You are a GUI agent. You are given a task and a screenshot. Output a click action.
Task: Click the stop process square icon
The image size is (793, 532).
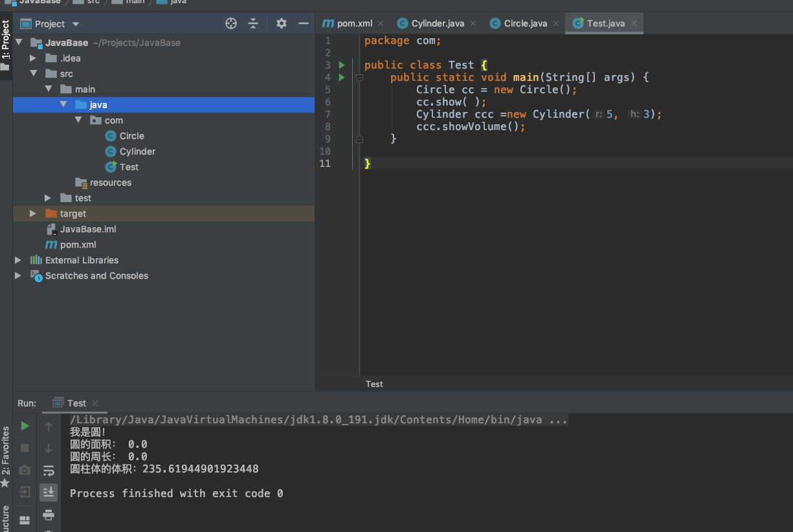(25, 448)
